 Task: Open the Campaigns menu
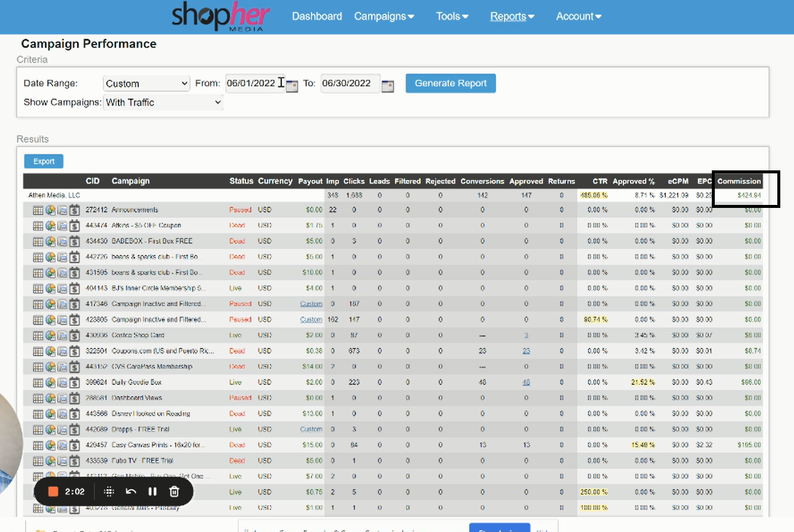(x=384, y=16)
